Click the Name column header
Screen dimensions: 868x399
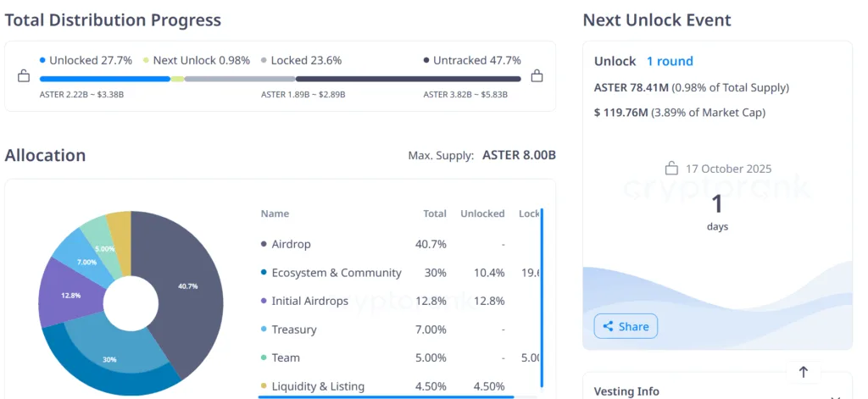[x=275, y=213]
